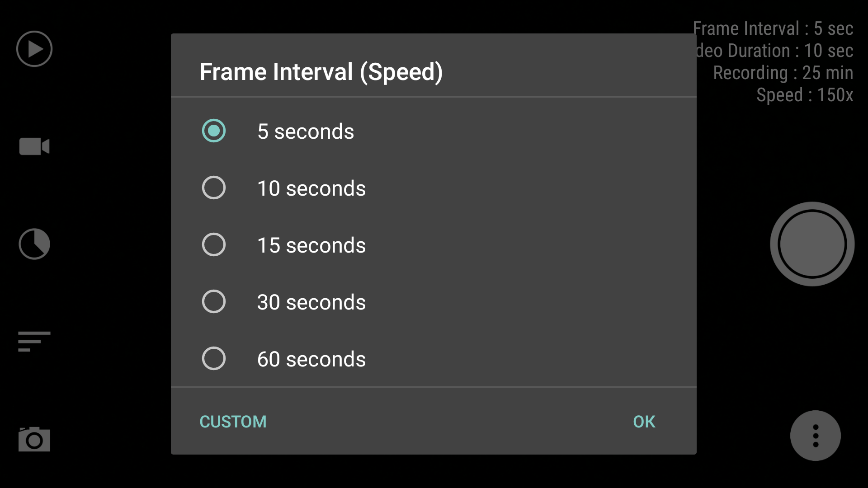Tap the 'Frame Interval : 5 sec' status text
Image resolution: width=868 pixels, height=488 pixels.
(x=773, y=28)
